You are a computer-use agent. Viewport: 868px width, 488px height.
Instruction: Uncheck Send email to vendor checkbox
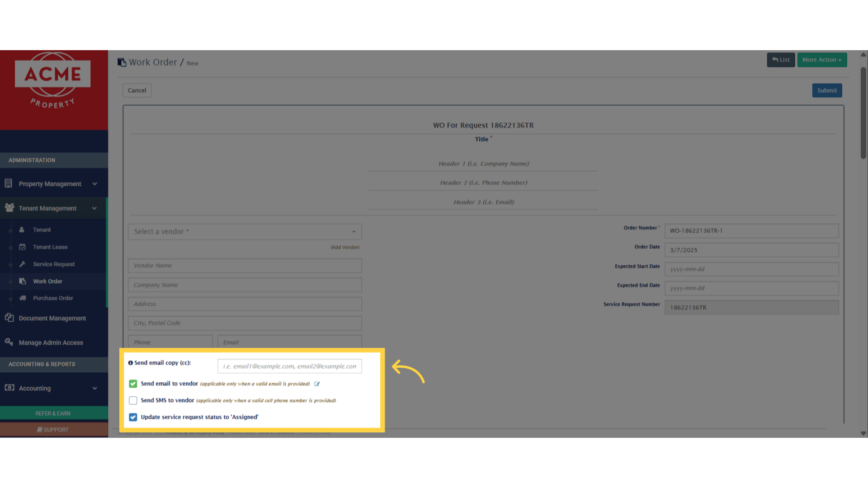pyautogui.click(x=133, y=384)
